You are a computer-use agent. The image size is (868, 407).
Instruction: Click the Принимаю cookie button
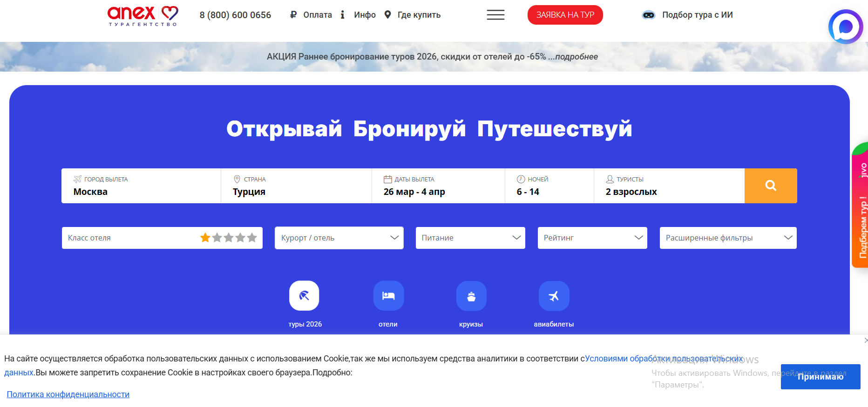[x=821, y=377]
